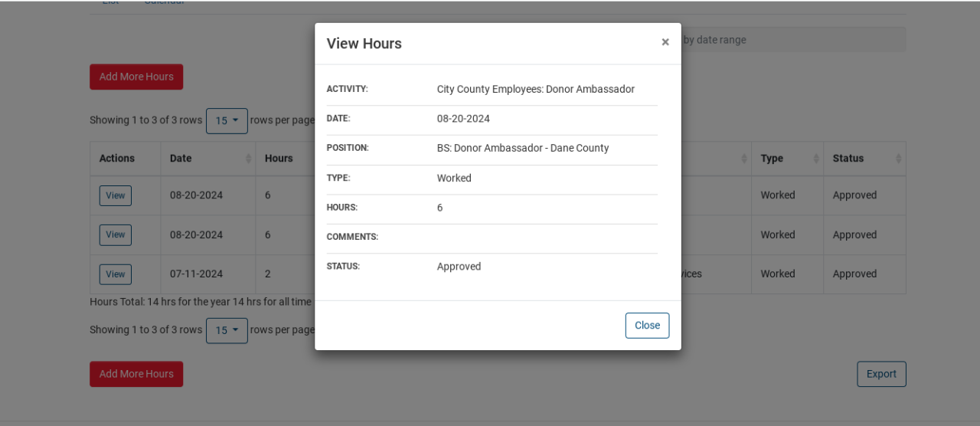Click sort arrows icon in Type column
This screenshot has width=980, height=426.
point(816,159)
